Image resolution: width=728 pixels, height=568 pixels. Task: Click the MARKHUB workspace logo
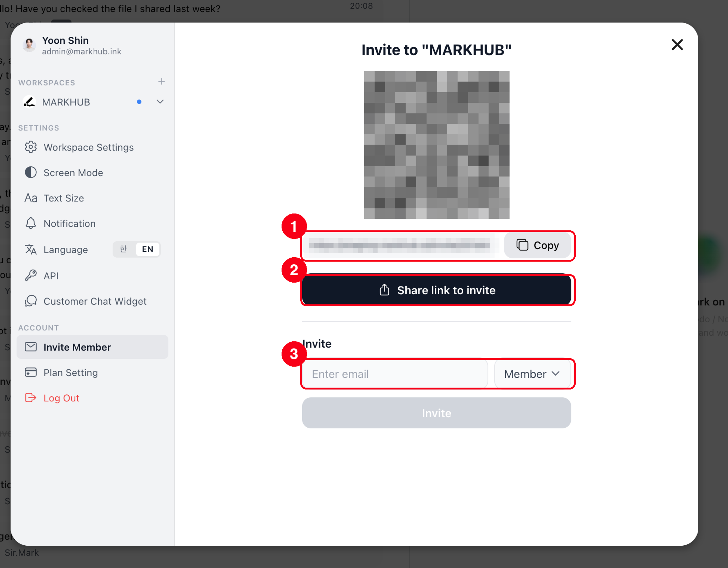coord(29,102)
